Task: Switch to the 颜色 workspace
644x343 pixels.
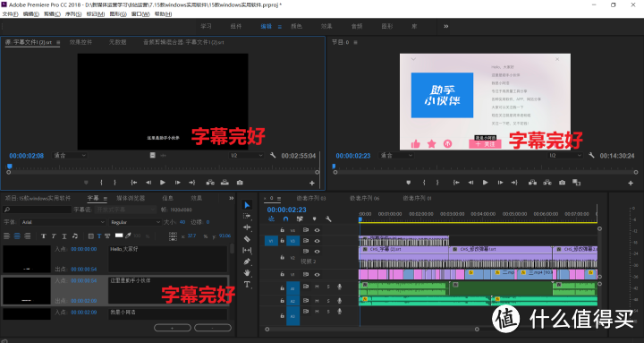Action: 297,26
